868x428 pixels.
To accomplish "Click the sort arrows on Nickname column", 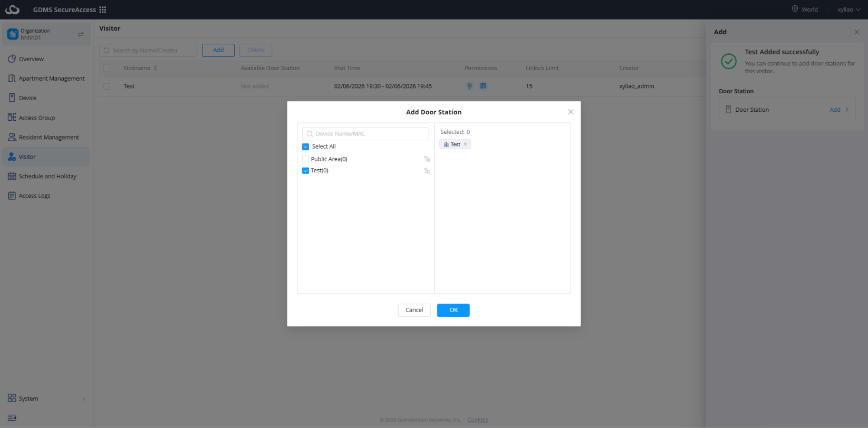I will (x=155, y=68).
